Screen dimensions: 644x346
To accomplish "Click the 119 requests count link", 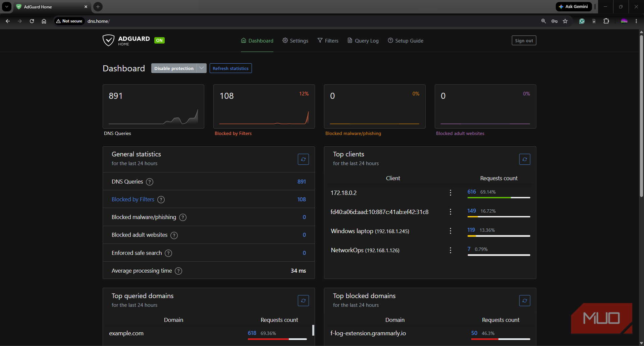I will [471, 230].
